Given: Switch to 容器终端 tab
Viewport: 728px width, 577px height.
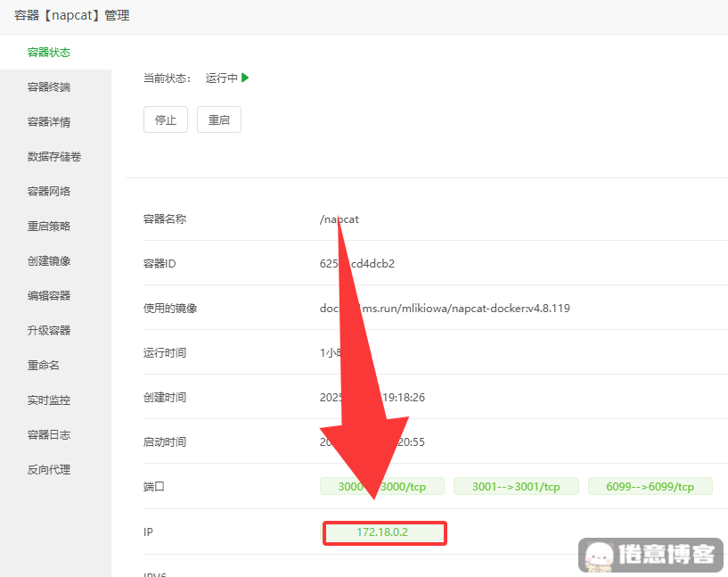Looking at the screenshot, I should (49, 87).
